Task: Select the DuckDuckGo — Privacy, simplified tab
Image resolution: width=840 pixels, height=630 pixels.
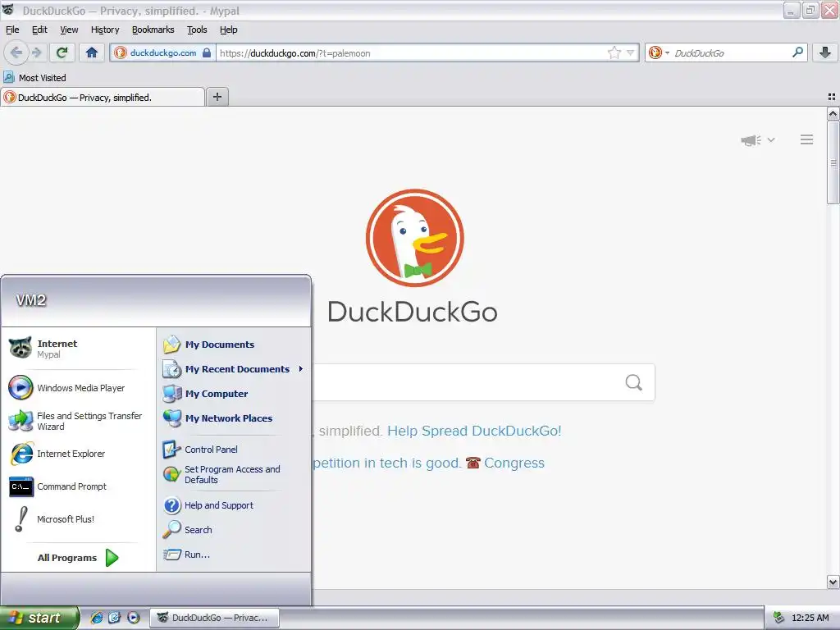Action: pos(103,97)
